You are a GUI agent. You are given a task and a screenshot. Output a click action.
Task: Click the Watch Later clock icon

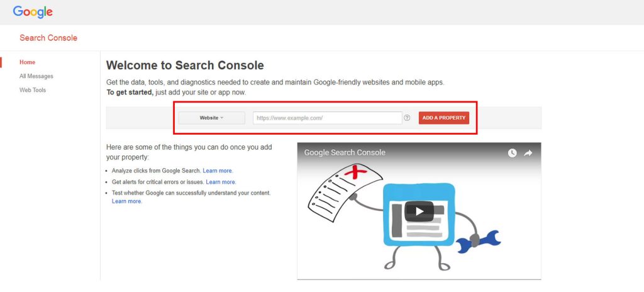pos(512,153)
